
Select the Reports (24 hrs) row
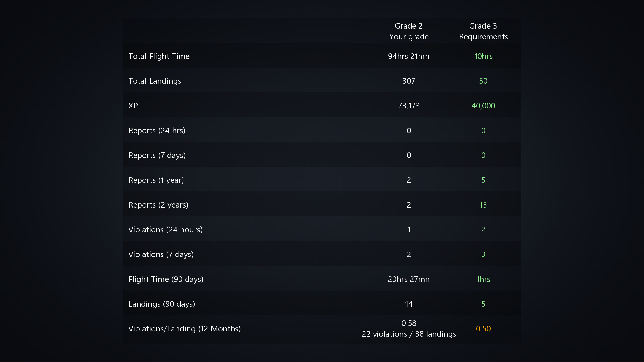point(322,130)
